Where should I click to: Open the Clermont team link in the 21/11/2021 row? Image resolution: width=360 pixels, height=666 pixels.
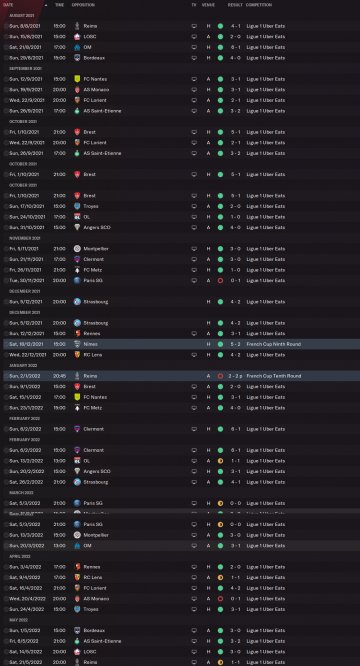click(94, 259)
